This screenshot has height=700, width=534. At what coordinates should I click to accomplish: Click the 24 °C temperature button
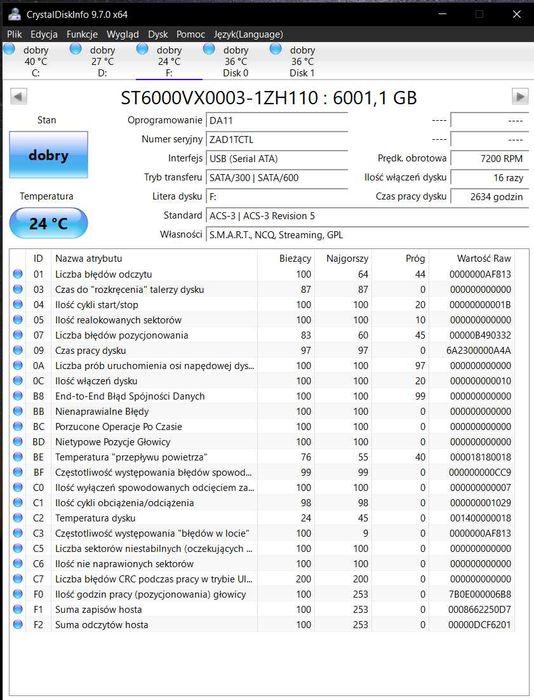pyautogui.click(x=48, y=223)
